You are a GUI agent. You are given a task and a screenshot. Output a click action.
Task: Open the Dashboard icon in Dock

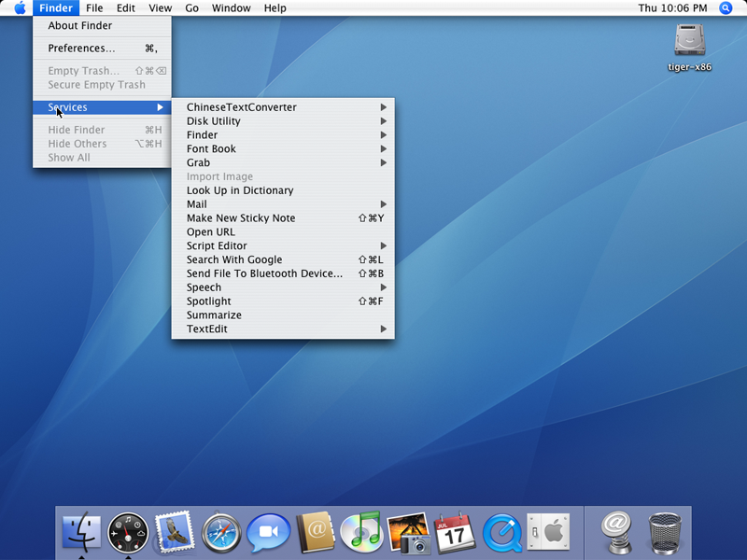coord(127,533)
